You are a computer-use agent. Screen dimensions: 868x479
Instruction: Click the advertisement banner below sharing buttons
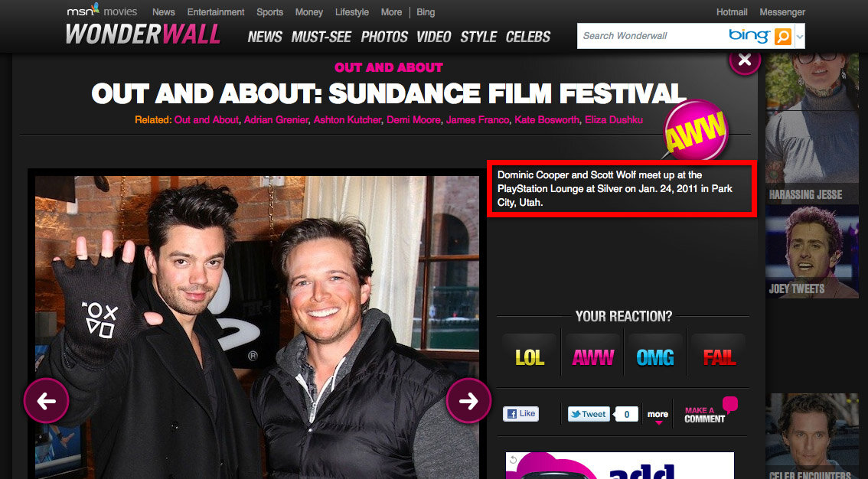coord(619,465)
